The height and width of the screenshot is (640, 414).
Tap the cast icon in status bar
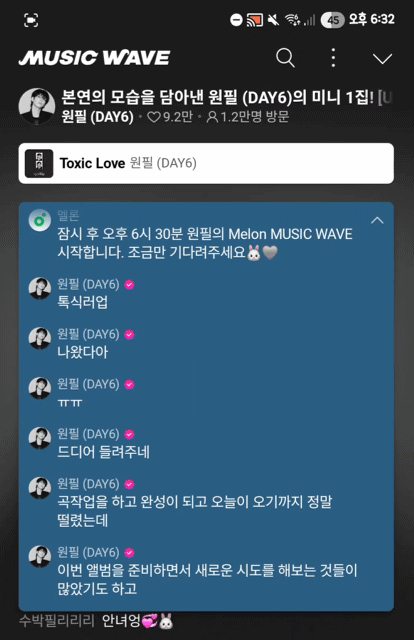pos(255,20)
